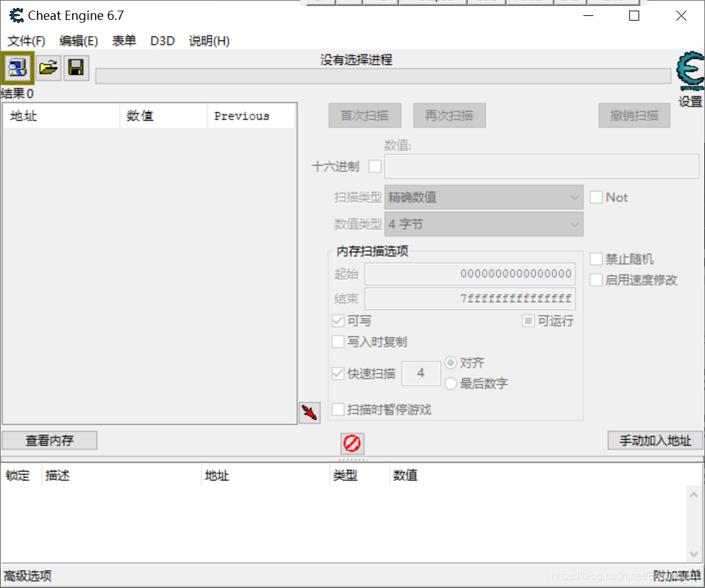Select the 最后数字 radio button

451,383
